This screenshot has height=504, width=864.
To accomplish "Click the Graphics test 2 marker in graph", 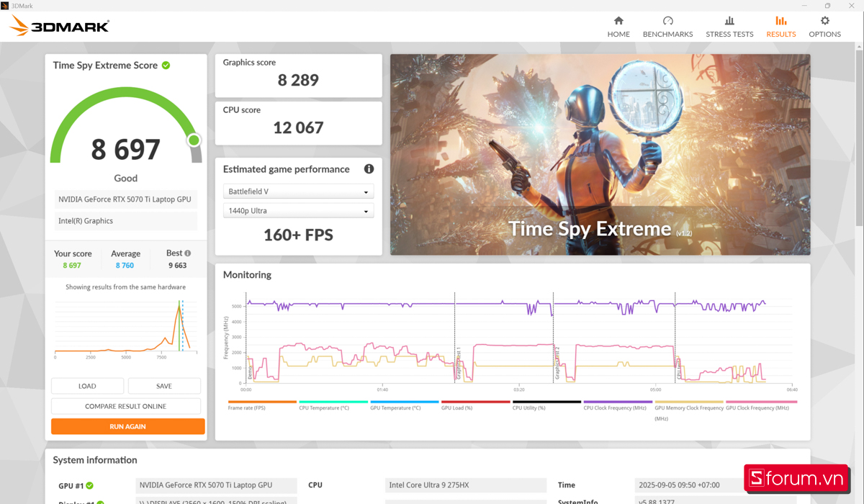I will [x=557, y=364].
